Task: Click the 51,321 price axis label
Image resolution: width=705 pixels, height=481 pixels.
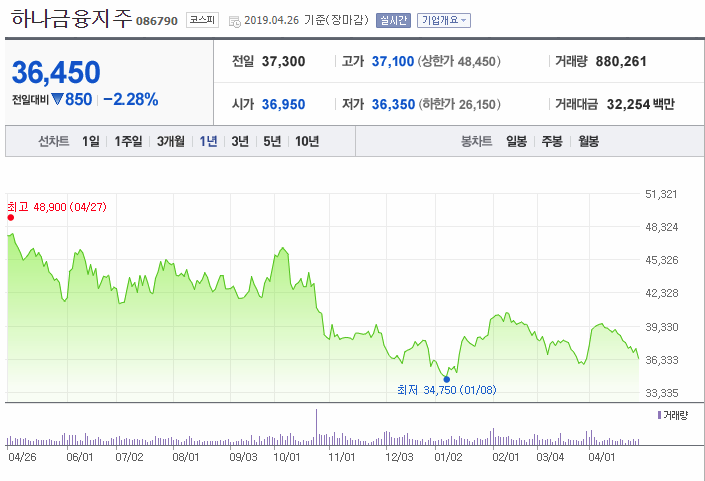Action: pyautogui.click(x=661, y=194)
